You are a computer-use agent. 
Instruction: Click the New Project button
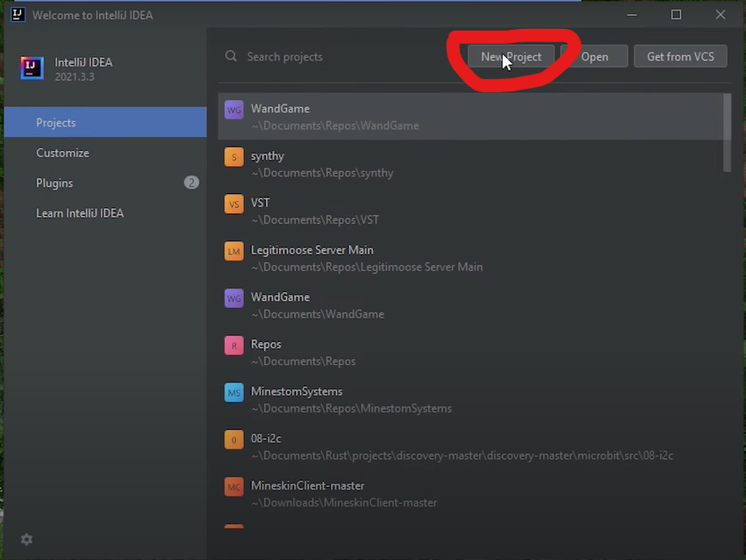point(511,57)
